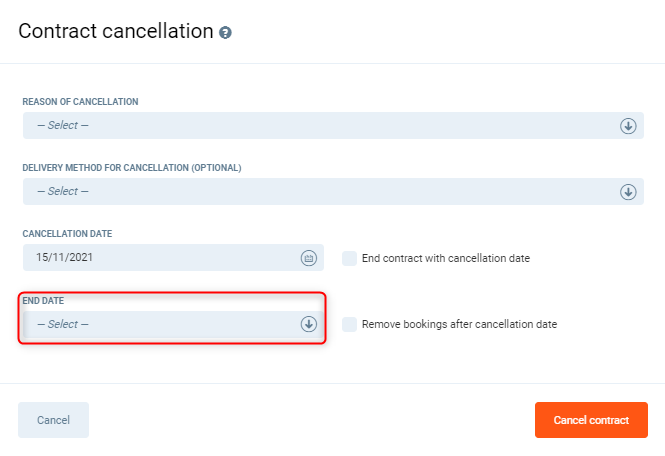Click the Cancellation Date field showing 15/11/2021

click(160, 258)
